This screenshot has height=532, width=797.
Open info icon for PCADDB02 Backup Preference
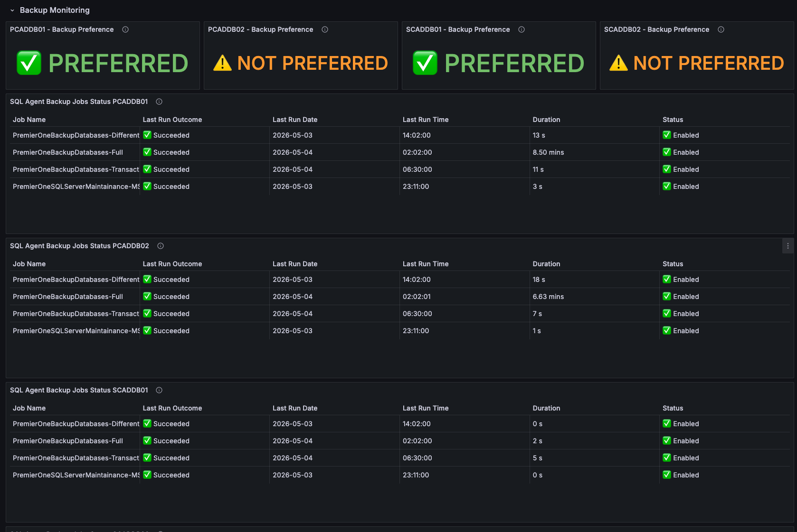325,29
